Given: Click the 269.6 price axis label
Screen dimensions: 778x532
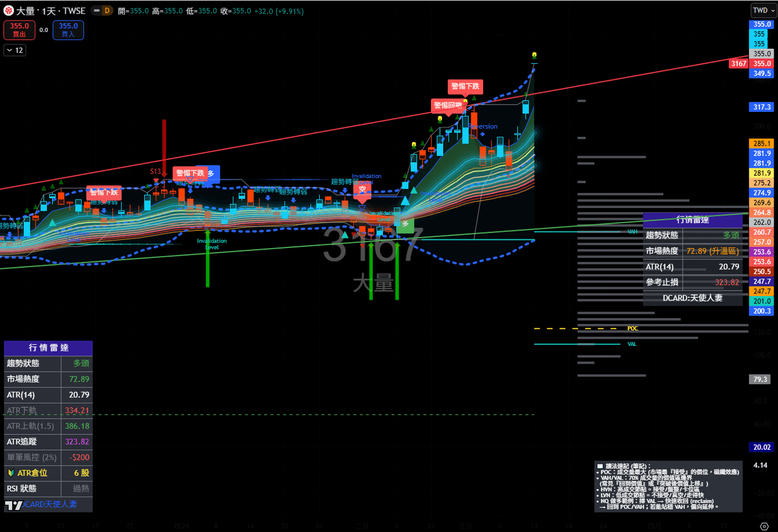Looking at the screenshot, I should [x=762, y=202].
